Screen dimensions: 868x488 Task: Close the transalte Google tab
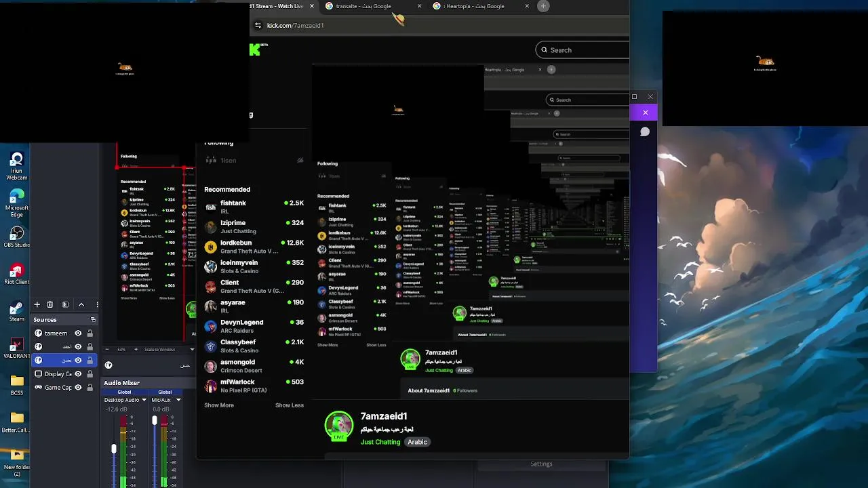tap(419, 6)
